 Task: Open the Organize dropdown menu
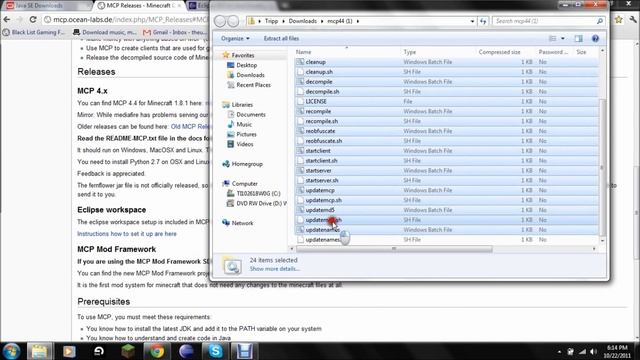235,38
